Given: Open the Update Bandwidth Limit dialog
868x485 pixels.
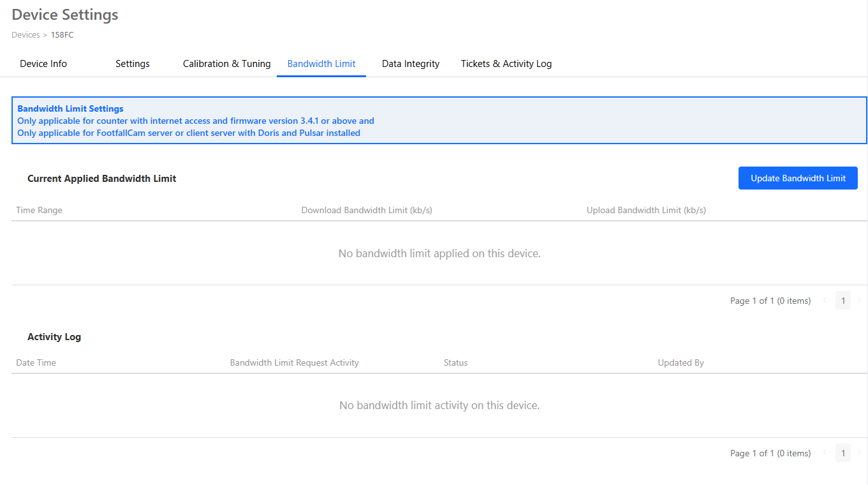Looking at the screenshot, I should click(798, 178).
